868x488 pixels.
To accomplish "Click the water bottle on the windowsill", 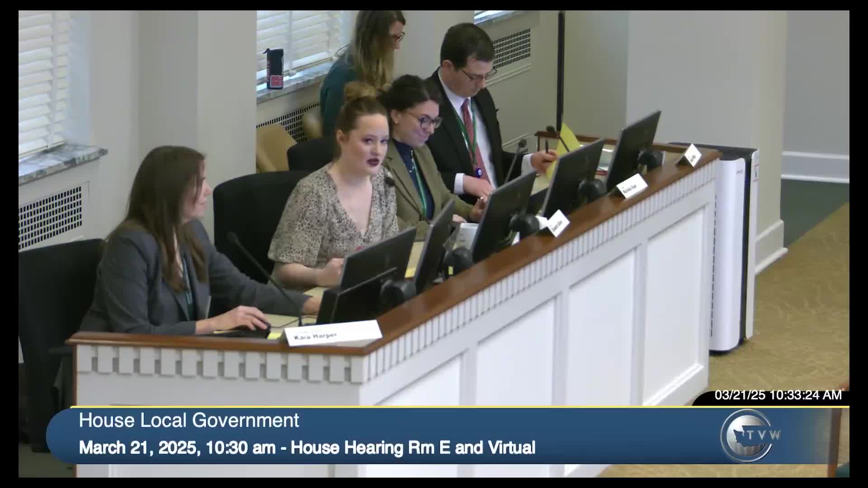I will pyautogui.click(x=275, y=69).
